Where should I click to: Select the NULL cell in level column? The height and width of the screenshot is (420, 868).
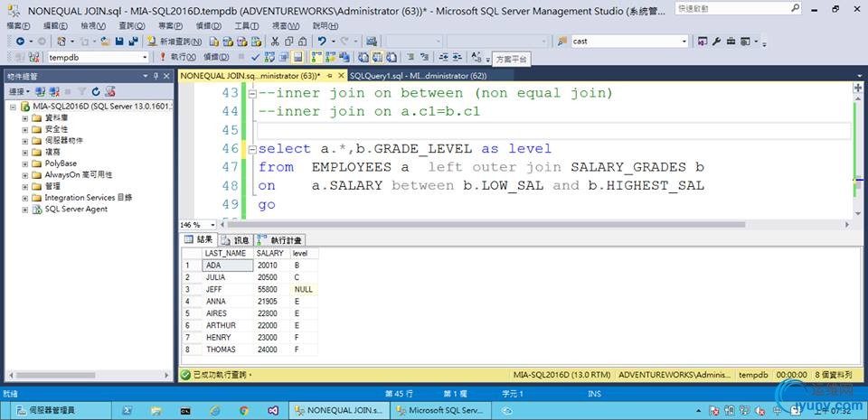[x=304, y=289]
